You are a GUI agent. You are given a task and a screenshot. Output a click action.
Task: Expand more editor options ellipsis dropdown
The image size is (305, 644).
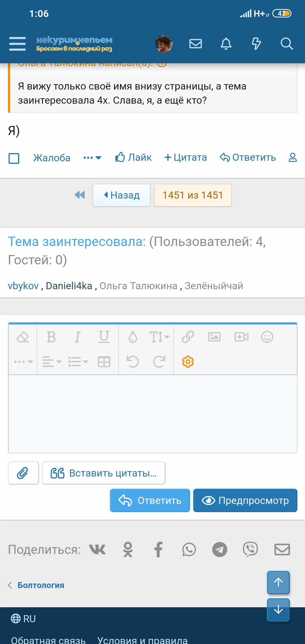[23, 362]
